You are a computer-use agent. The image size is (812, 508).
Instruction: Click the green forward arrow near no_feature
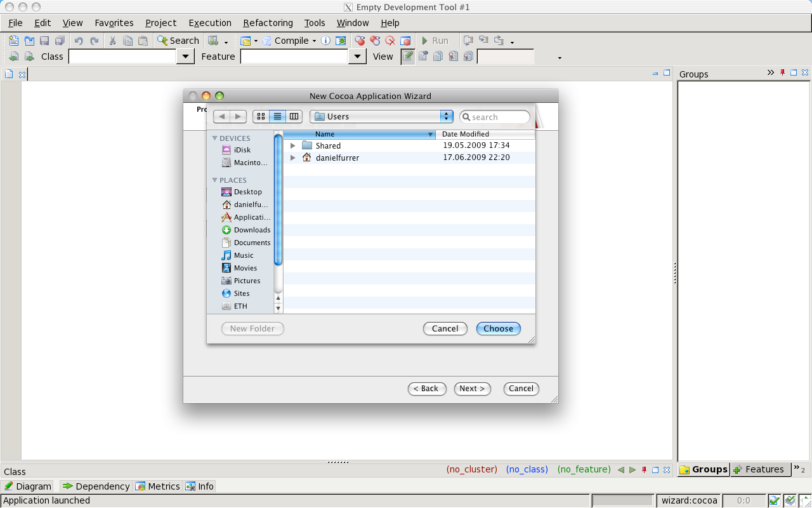(x=632, y=470)
